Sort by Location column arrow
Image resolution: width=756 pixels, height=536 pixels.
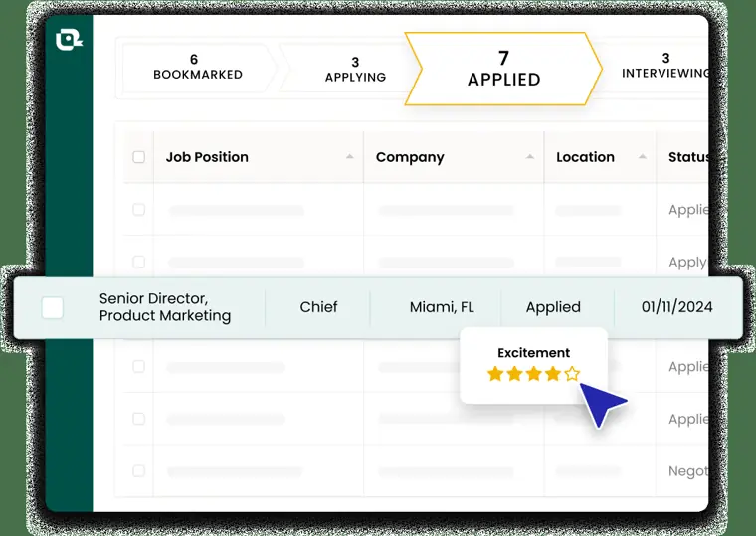tap(643, 157)
